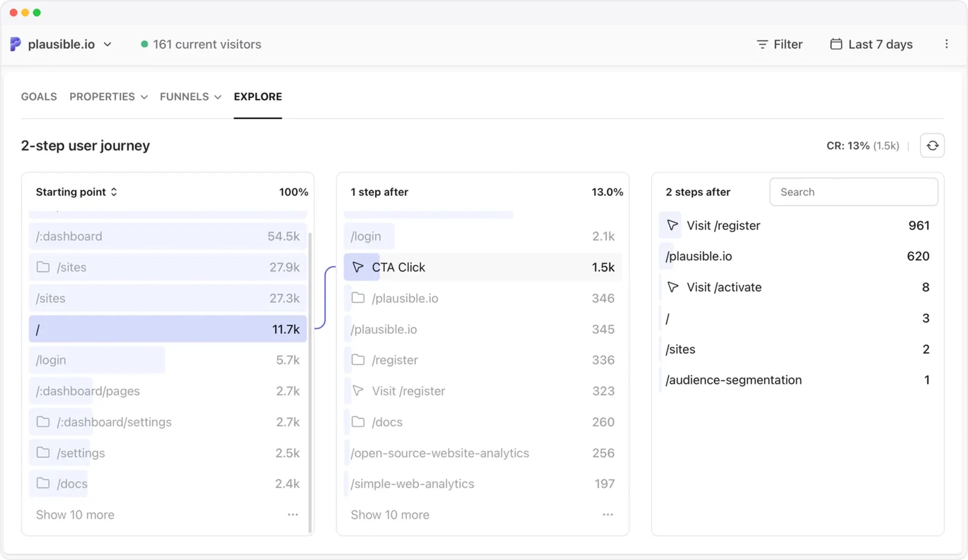Open the Last 7 days date picker
The image size is (968, 560).
871,44
